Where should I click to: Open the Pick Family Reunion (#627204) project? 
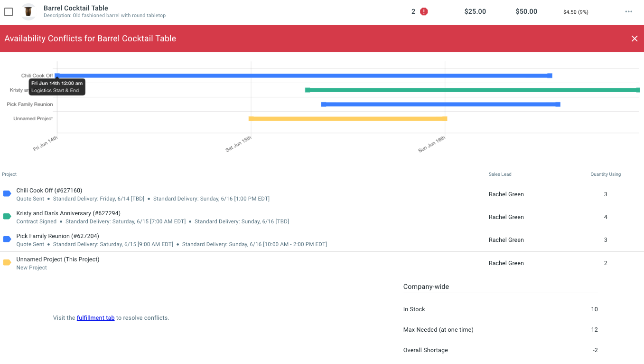coord(58,236)
